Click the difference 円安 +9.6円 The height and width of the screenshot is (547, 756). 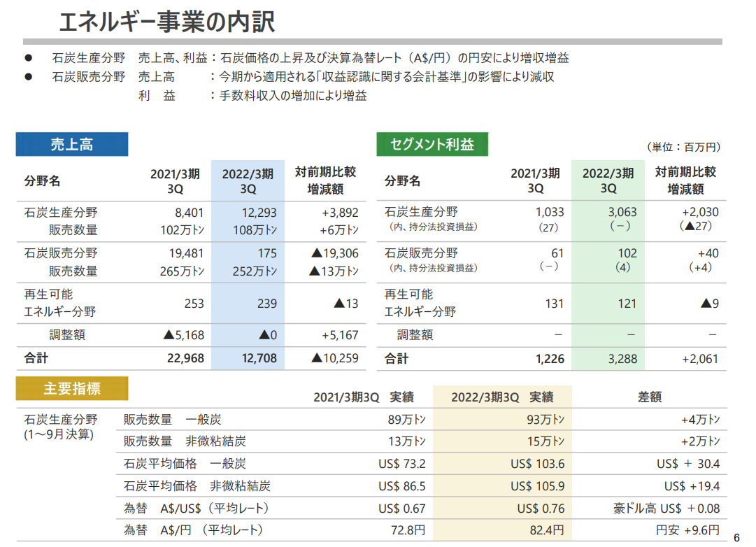point(687,530)
